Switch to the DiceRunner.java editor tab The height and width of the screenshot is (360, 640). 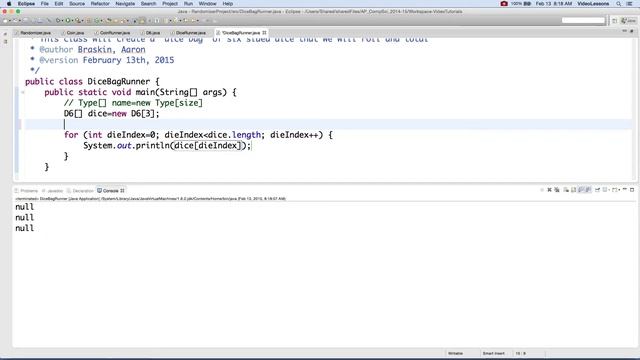[190, 32]
